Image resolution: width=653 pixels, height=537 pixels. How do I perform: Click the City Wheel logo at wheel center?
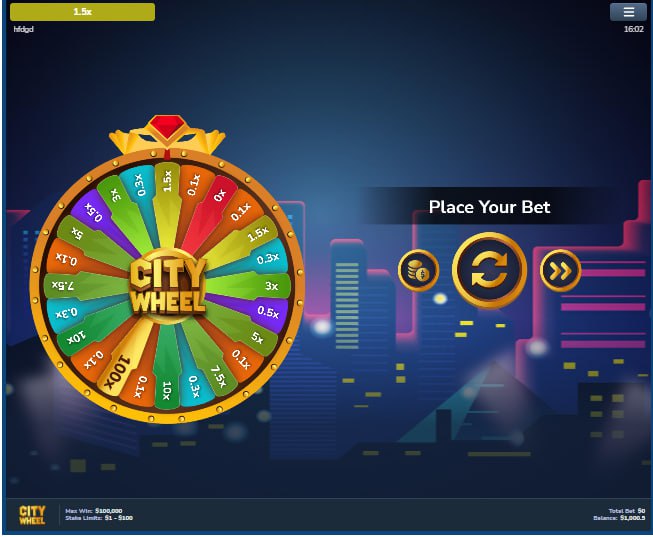coord(168,286)
